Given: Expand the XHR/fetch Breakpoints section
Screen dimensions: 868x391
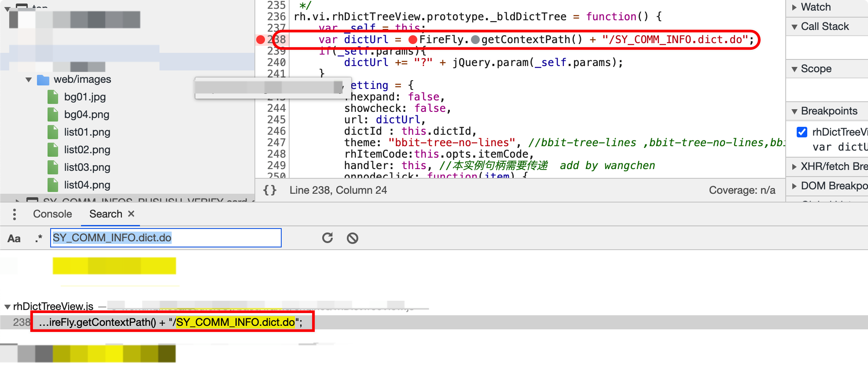Looking at the screenshot, I should click(794, 166).
